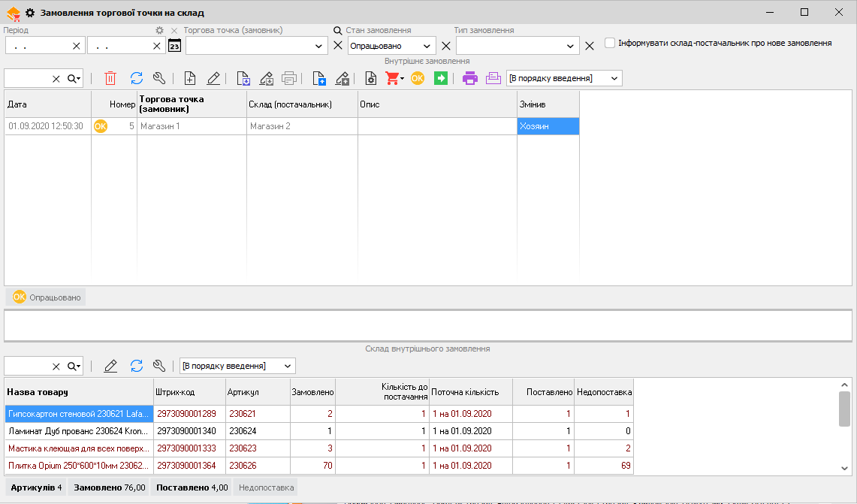Click the red shopping cart icon
Viewport: 857px width, 504px height.
(392, 78)
